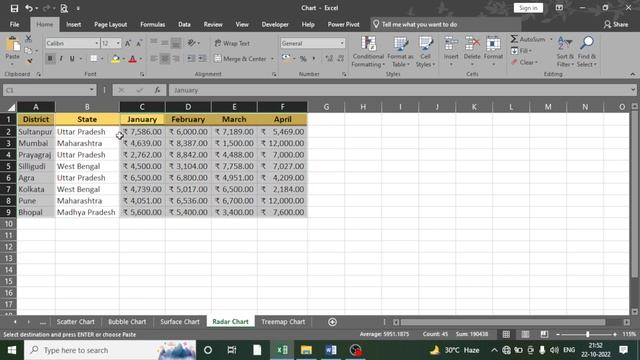Toggle center horizontal alignment
640x360 pixels.
[165, 59]
